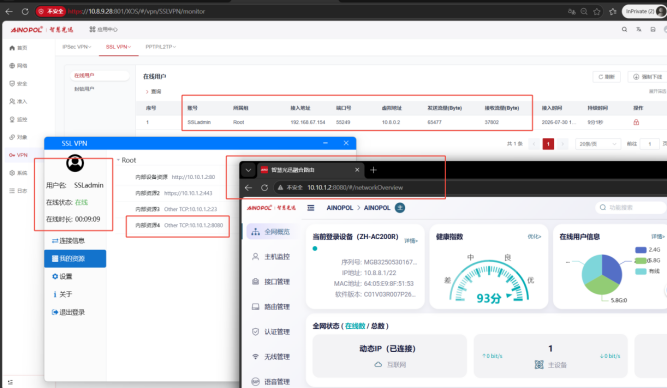
Task: Open the 系统 gear sidebar item
Action: (x=18, y=173)
